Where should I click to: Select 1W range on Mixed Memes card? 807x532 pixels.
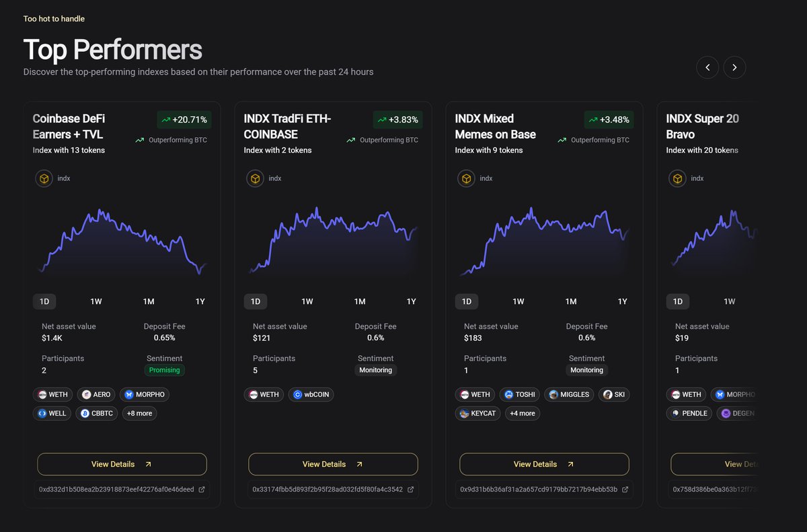pyautogui.click(x=518, y=301)
